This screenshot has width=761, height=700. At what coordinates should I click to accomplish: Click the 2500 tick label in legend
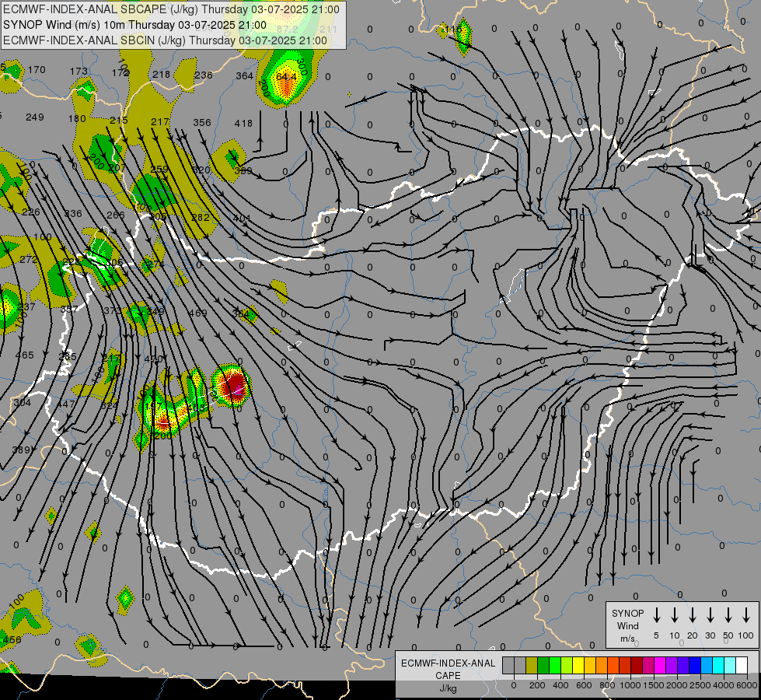point(700,685)
